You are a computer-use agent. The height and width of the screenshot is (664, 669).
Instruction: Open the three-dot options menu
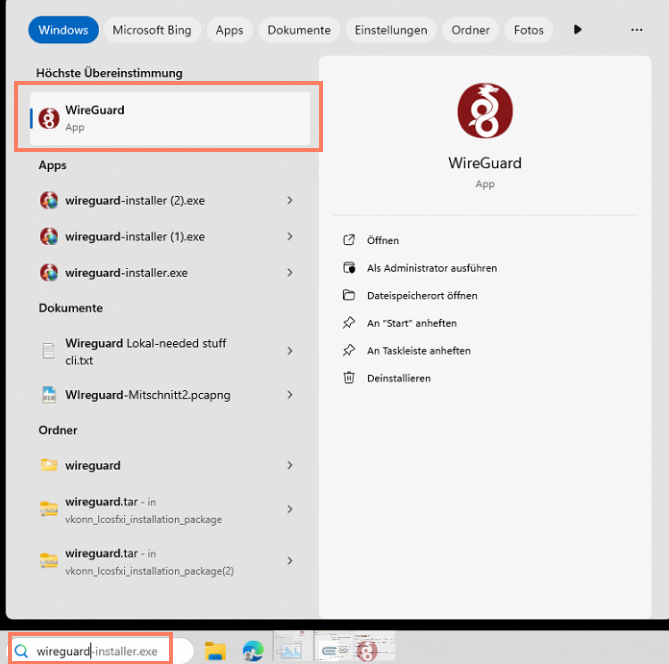click(637, 29)
